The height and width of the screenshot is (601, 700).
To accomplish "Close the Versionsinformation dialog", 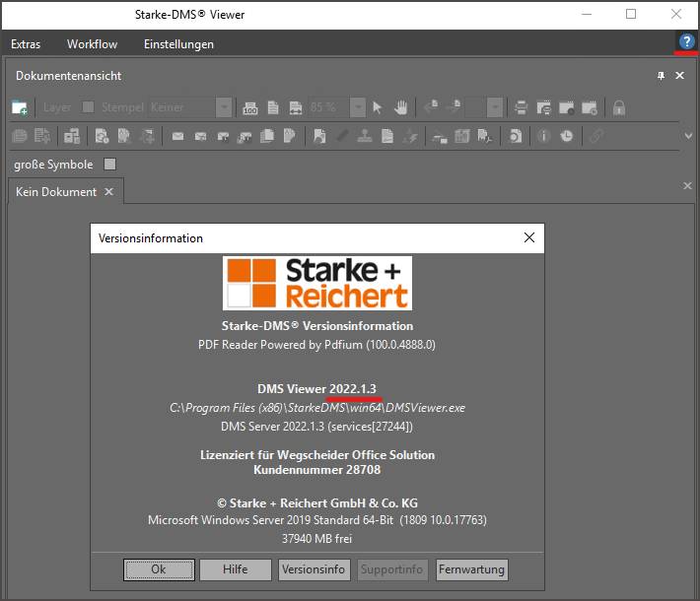I will [x=529, y=237].
